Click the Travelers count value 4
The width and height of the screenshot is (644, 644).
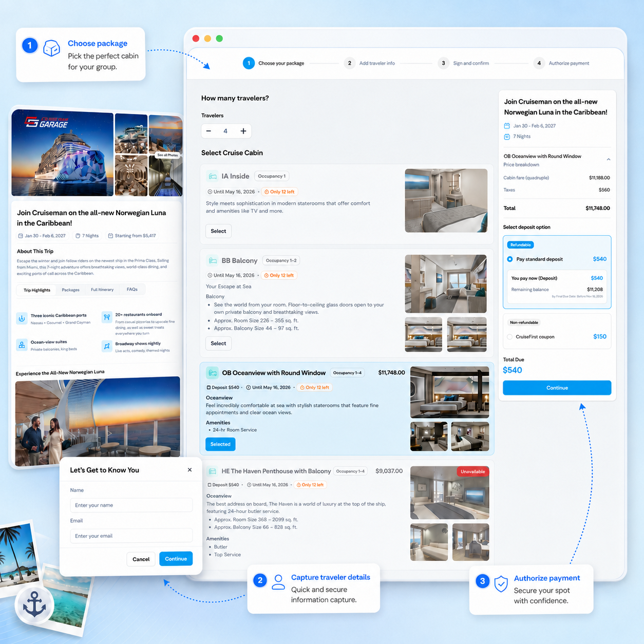(225, 131)
